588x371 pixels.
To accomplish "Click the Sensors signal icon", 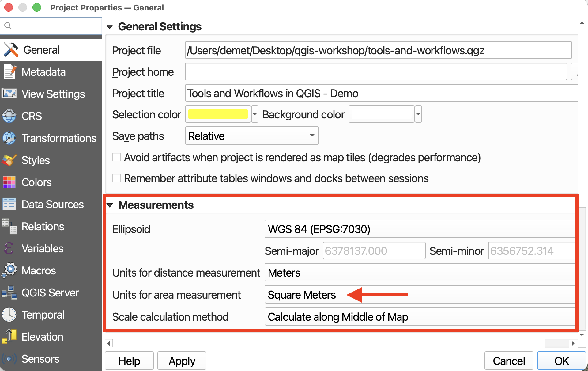I will tap(9, 358).
